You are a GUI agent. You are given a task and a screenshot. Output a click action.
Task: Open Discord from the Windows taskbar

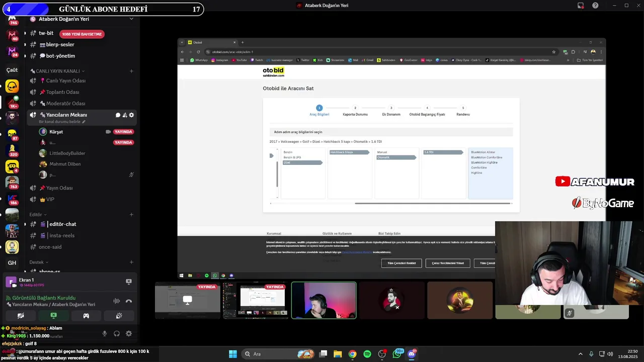click(x=412, y=354)
